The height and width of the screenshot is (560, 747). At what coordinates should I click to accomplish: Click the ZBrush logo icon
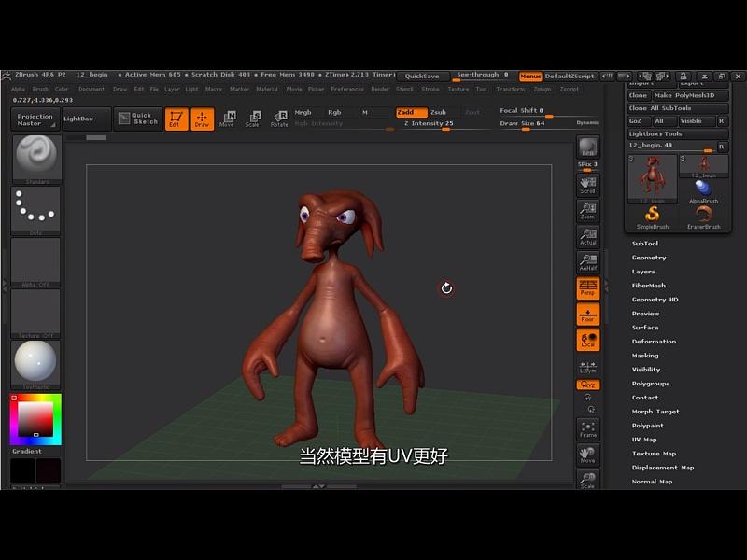point(7,77)
